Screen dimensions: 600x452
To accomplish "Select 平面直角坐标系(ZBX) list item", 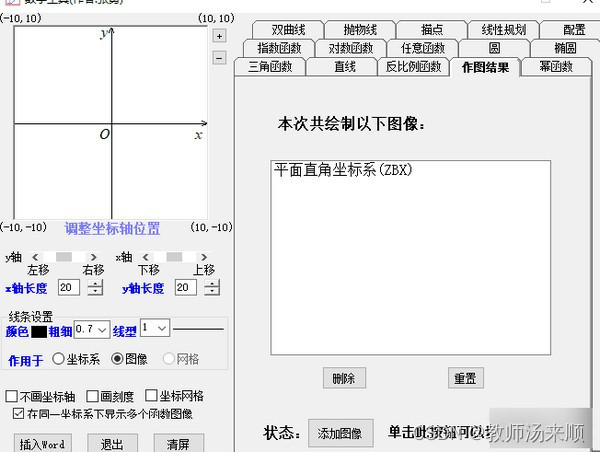I will 343,170.
